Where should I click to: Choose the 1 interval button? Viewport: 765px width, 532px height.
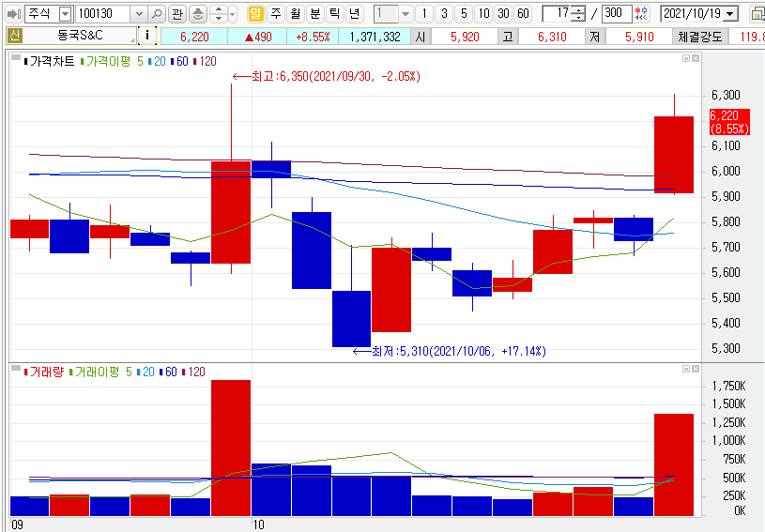point(424,14)
